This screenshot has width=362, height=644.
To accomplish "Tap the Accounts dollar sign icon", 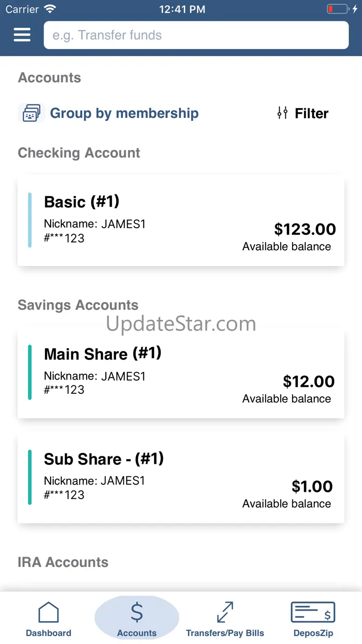I will pos(137,612).
